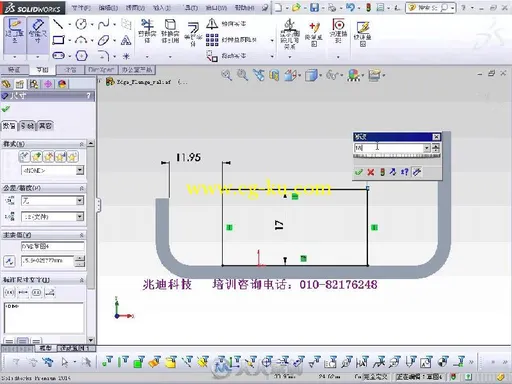Open the DisplayManager tab icon
Viewport: 512px width, 384px height.
[62, 84]
